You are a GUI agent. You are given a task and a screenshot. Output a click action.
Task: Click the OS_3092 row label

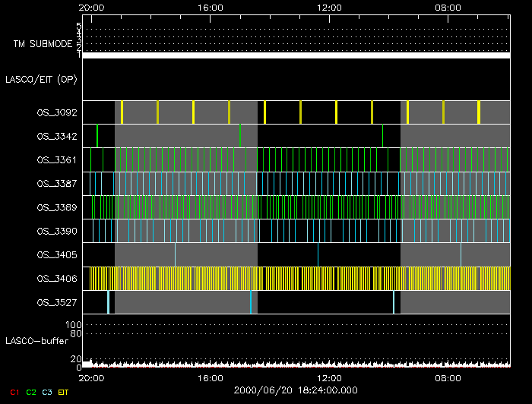point(57,112)
